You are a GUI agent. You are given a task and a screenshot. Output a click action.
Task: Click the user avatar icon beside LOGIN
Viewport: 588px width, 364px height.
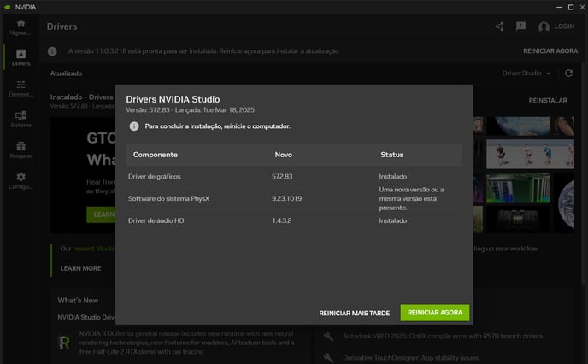tap(544, 26)
